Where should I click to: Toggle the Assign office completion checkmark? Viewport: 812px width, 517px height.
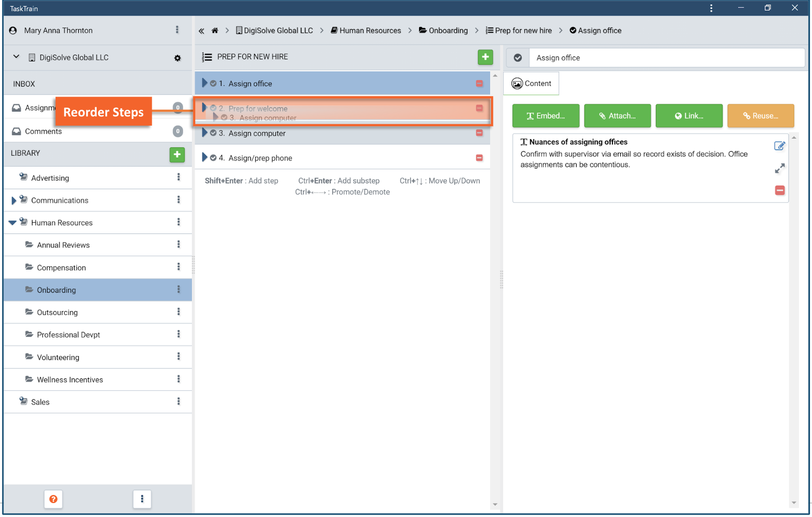[518, 58]
